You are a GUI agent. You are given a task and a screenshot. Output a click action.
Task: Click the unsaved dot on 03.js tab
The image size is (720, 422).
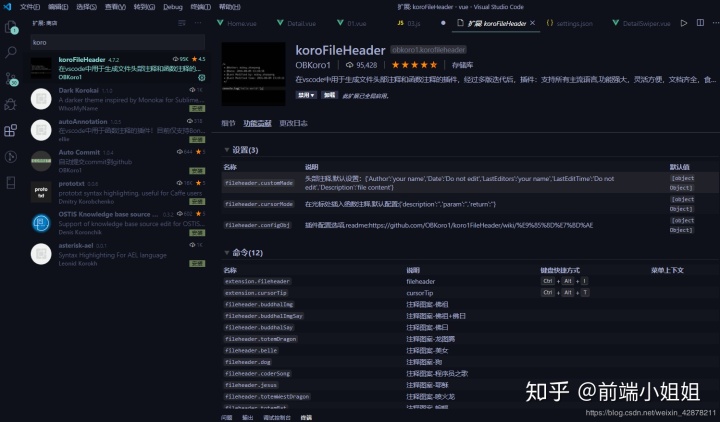click(443, 23)
